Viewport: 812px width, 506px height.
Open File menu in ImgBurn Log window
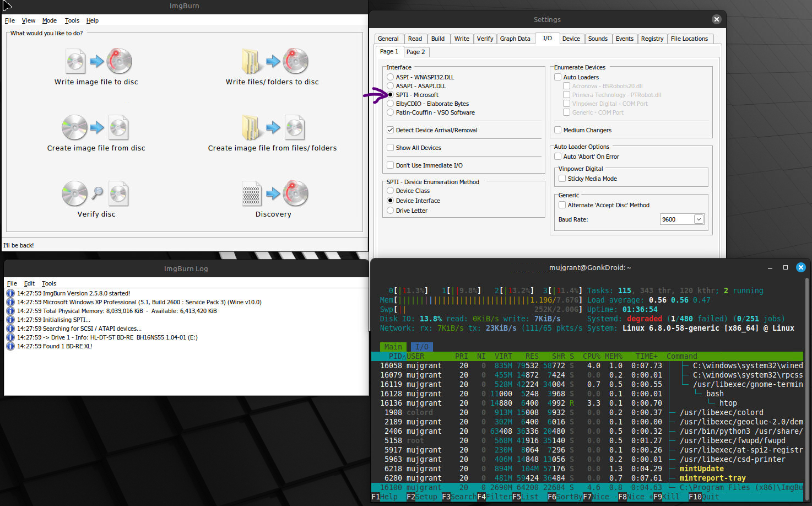12,283
